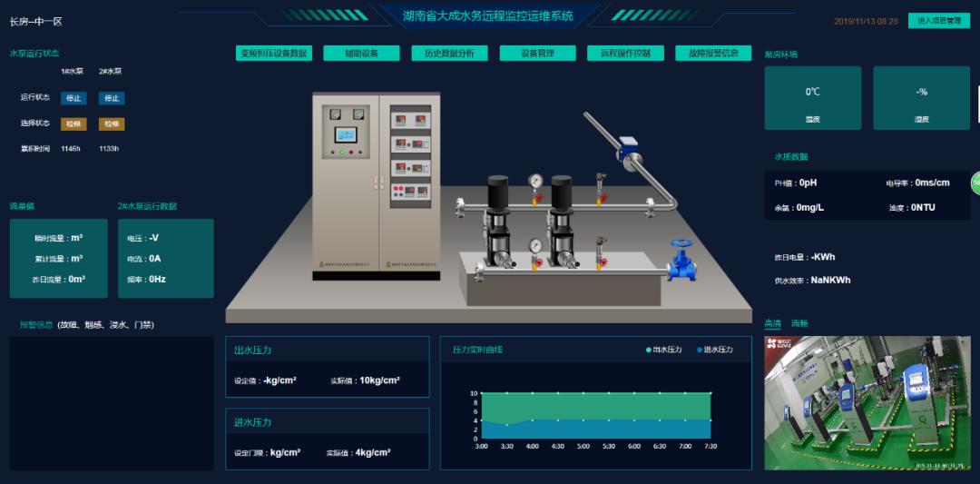This screenshot has width=980, height=484.
Task: Open the 历史数据分析 tab
Action: 449,54
